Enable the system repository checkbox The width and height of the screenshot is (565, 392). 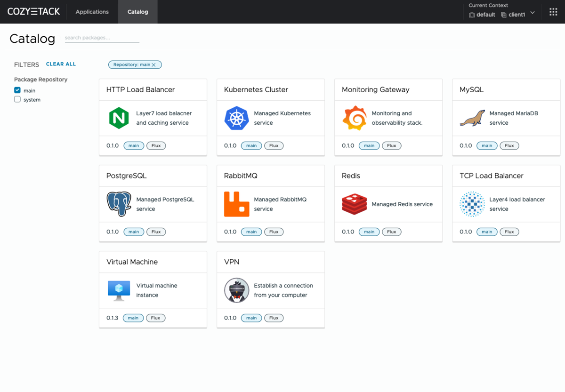click(x=17, y=99)
